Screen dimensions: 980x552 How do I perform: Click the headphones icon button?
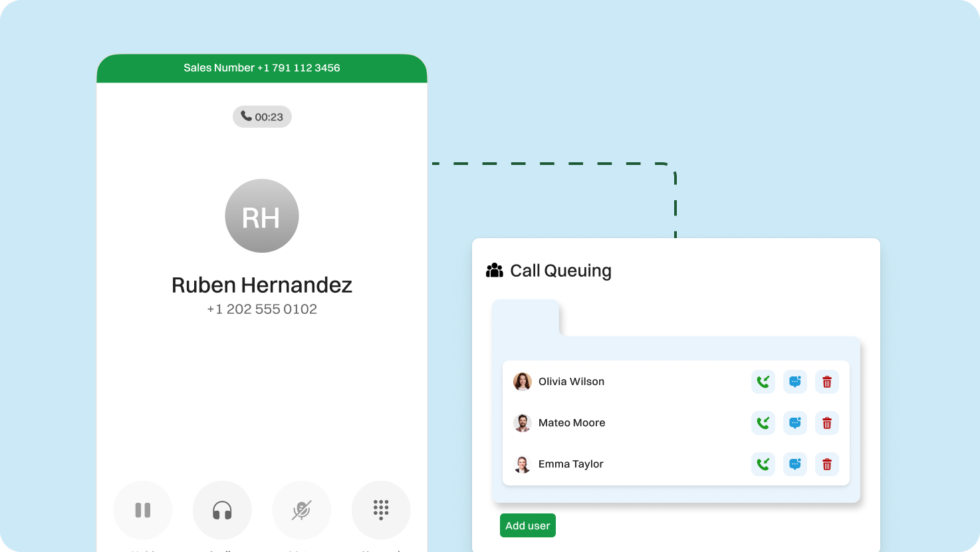222,510
